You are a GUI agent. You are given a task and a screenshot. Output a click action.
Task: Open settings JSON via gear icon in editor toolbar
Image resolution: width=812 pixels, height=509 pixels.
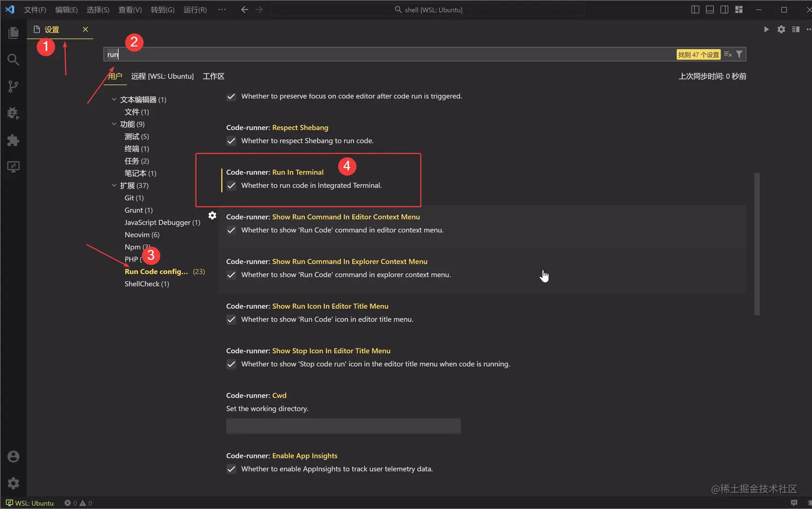(781, 30)
